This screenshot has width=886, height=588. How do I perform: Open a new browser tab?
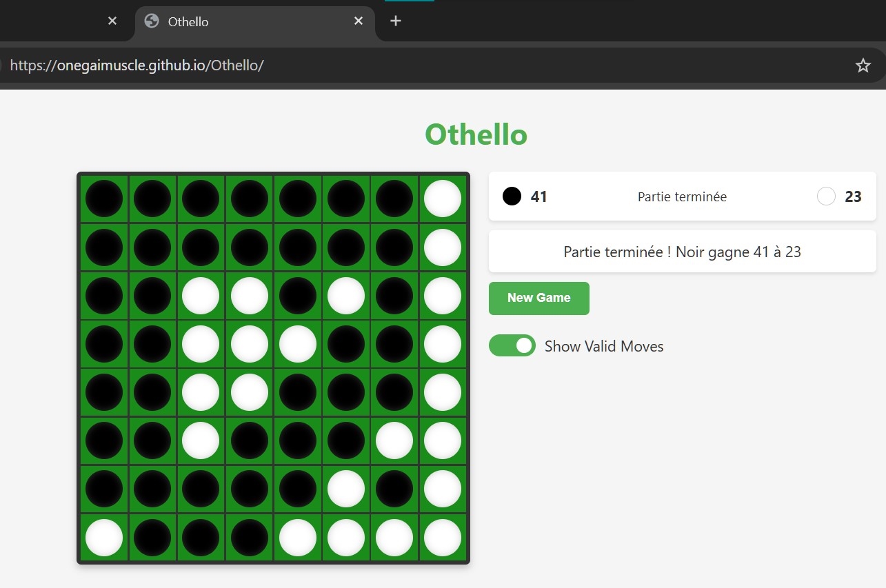(x=395, y=21)
